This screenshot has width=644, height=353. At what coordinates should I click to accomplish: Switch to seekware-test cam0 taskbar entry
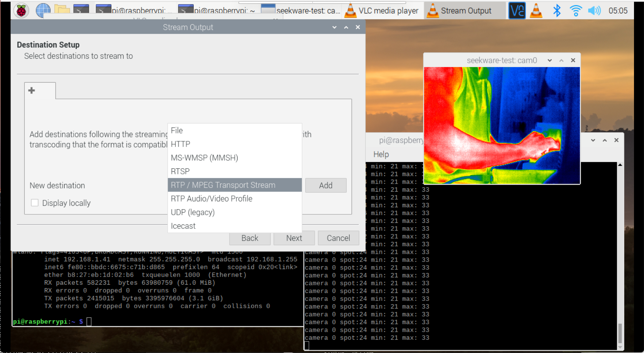(300, 11)
